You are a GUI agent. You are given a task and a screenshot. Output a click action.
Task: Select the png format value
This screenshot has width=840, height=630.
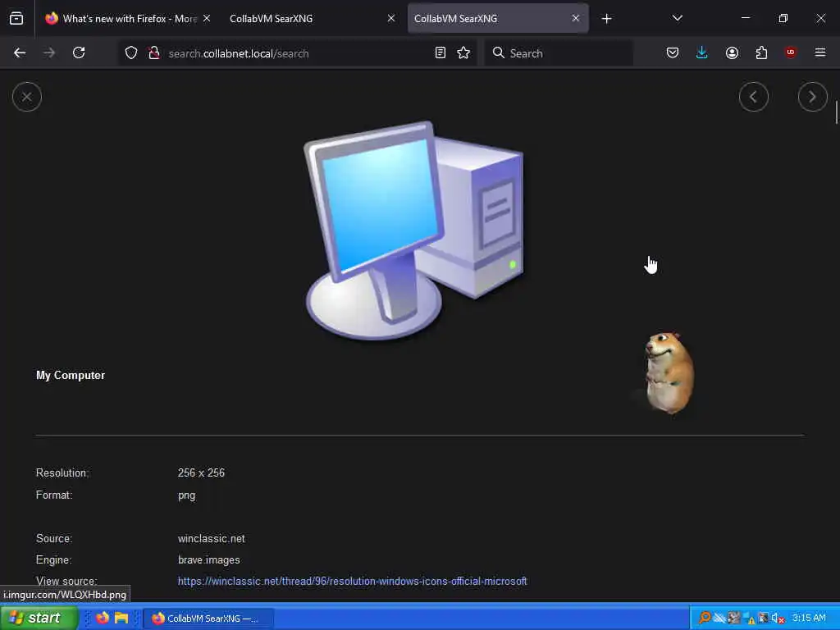tap(186, 495)
